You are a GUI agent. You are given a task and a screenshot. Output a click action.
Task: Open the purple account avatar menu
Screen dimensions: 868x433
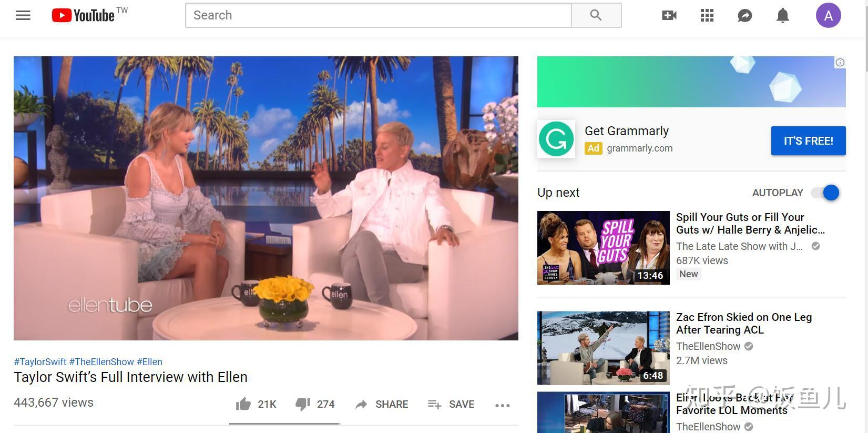click(829, 15)
